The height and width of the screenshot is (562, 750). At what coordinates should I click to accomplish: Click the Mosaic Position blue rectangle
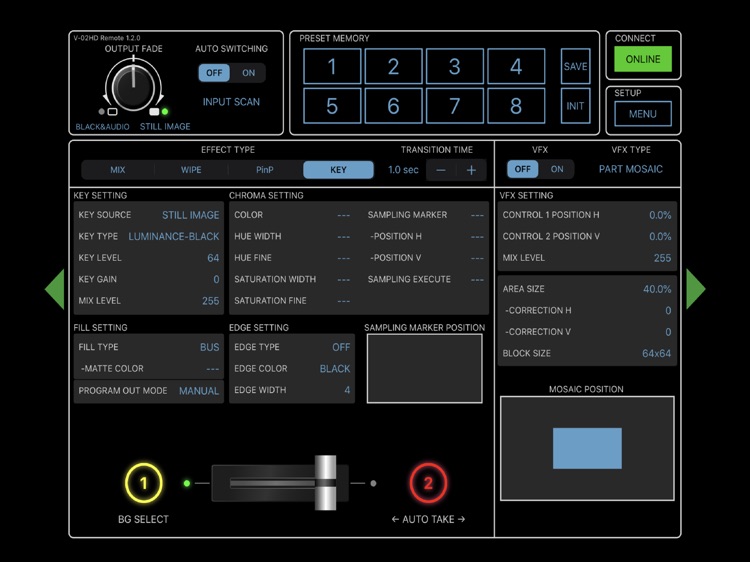coord(587,448)
